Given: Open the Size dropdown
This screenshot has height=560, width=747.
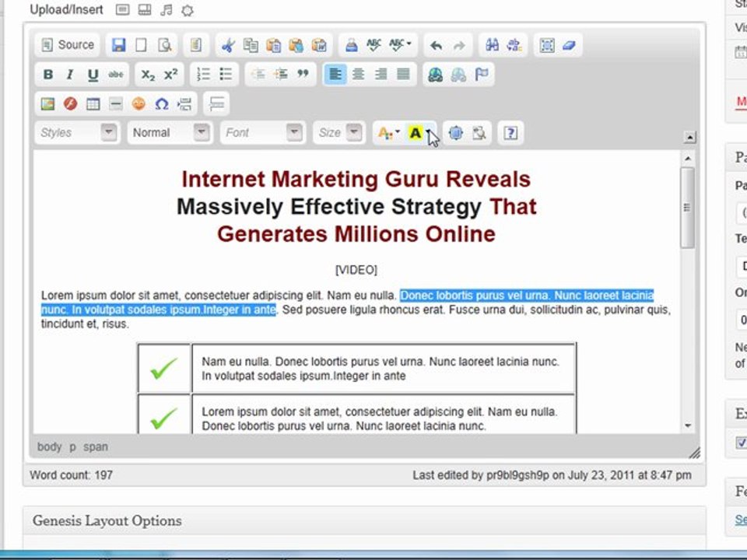Looking at the screenshot, I should click(x=338, y=132).
